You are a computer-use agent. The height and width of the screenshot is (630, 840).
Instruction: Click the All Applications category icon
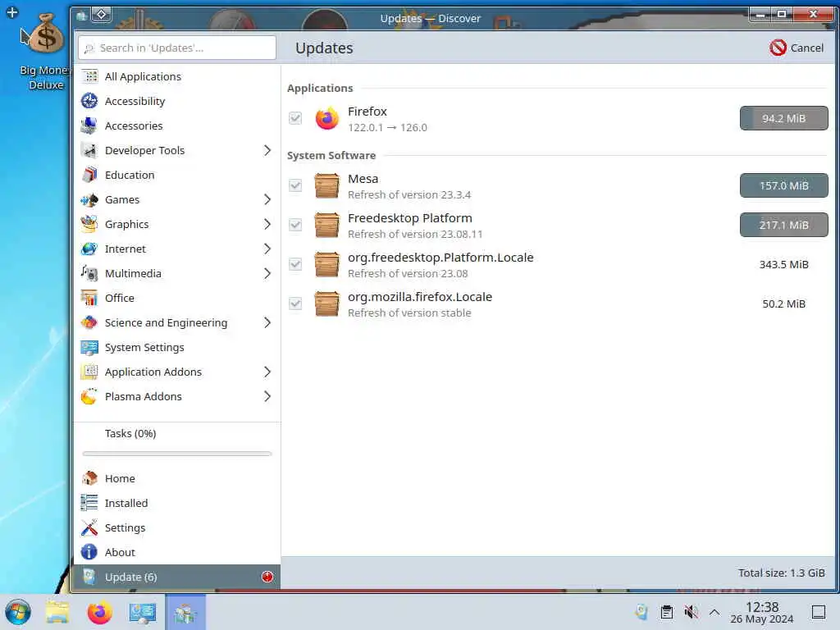(x=89, y=76)
